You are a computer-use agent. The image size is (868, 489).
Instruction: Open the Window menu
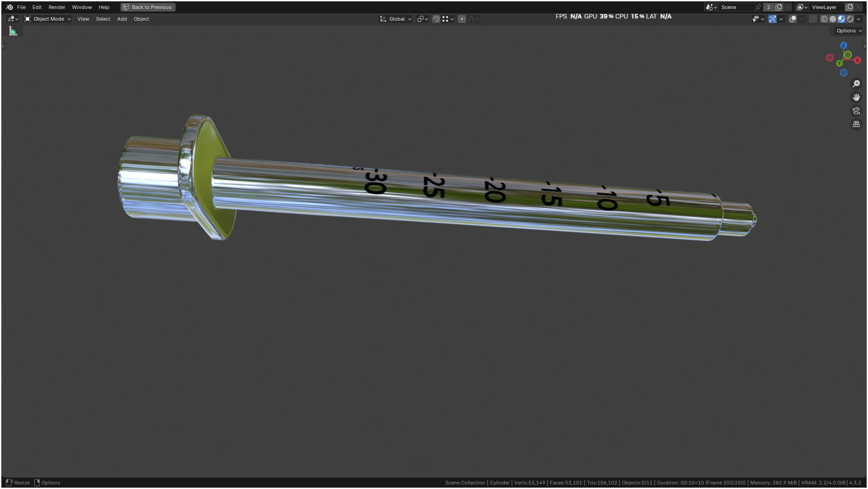[x=82, y=7]
